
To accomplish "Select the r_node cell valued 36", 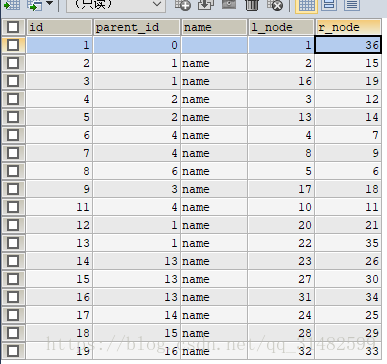I will (348, 45).
